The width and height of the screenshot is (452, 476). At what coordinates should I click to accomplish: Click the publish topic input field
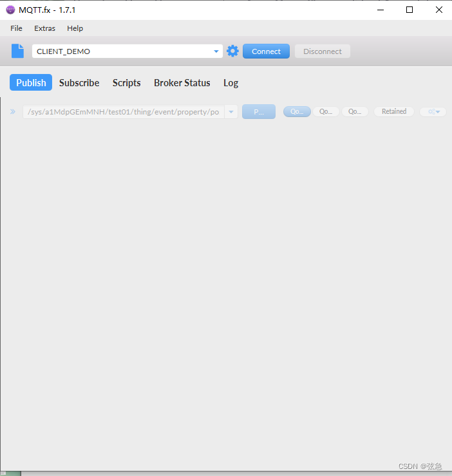pos(124,112)
